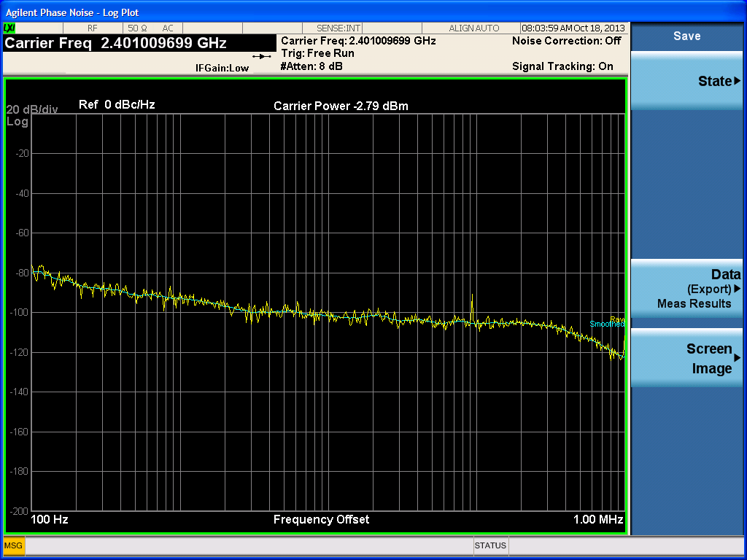Click the -20 y-axis label

tap(21, 153)
